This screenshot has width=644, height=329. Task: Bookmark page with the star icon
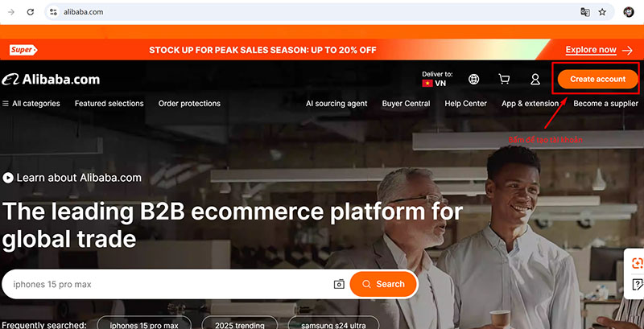click(602, 12)
